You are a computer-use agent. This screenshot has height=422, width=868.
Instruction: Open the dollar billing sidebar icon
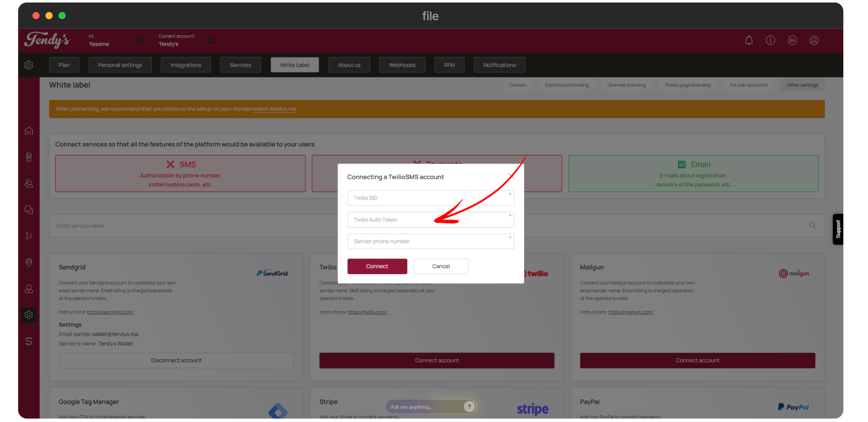29,341
